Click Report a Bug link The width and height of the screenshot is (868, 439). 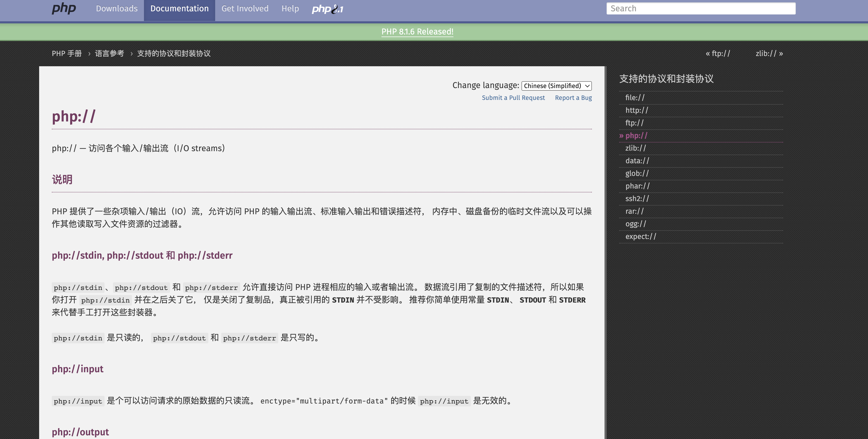click(x=573, y=98)
